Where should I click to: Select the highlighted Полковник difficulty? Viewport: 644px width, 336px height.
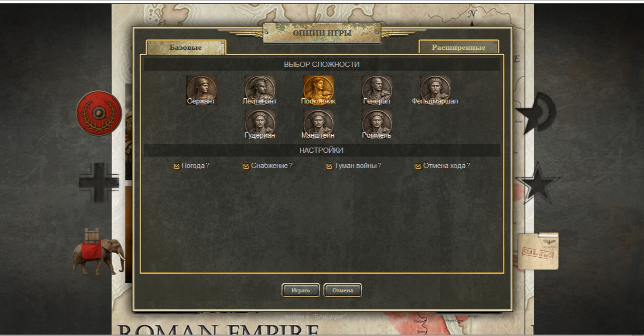318,89
